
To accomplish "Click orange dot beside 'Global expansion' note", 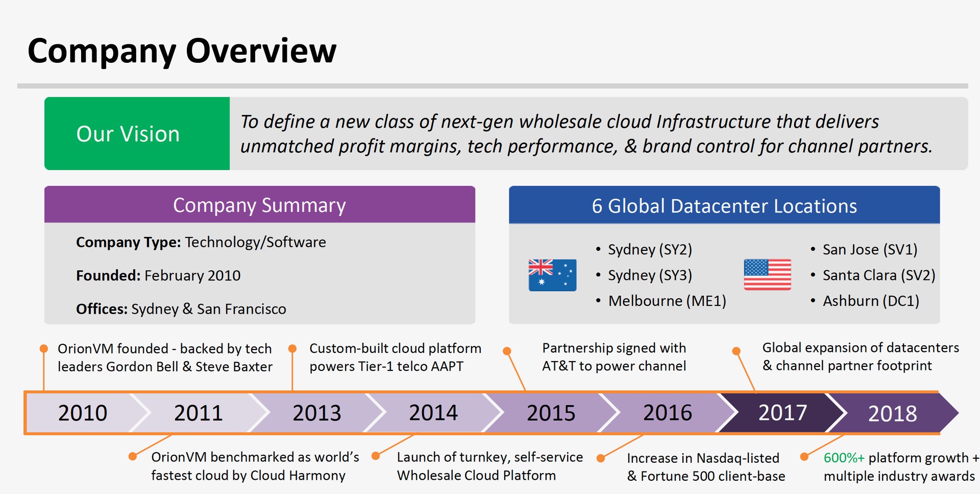I will pos(736,351).
